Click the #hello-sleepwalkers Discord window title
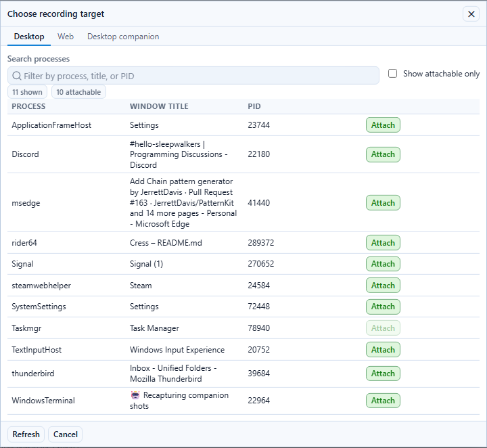 click(x=179, y=154)
